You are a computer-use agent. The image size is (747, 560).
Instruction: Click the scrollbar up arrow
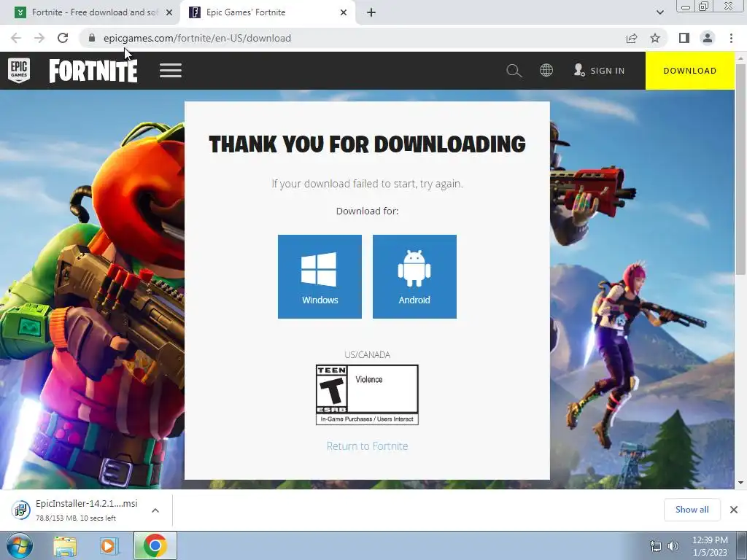[740, 58]
